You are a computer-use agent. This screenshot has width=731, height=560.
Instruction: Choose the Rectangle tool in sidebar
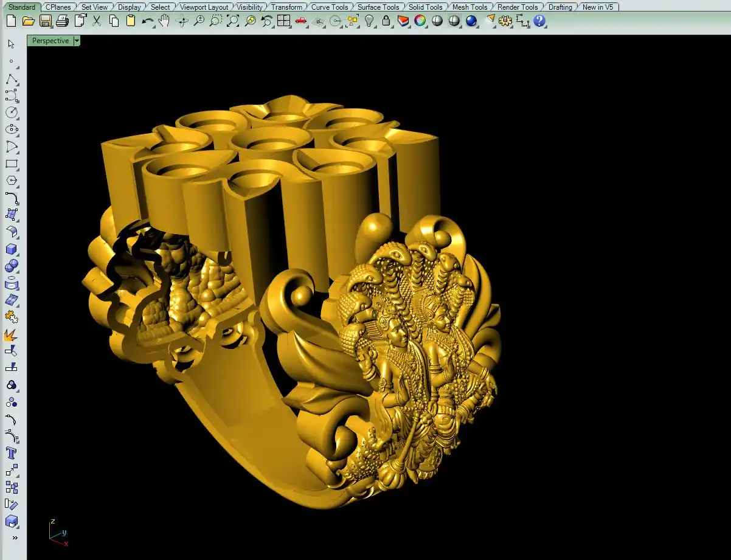(x=12, y=164)
